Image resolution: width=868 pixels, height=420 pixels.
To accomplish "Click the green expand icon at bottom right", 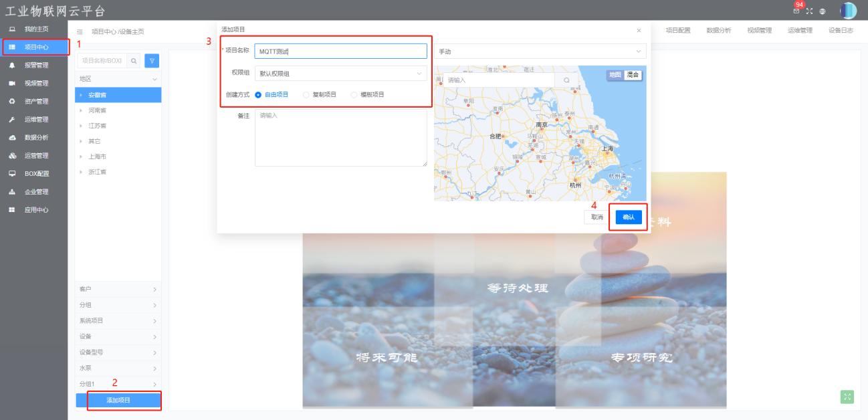I will click(x=847, y=397).
